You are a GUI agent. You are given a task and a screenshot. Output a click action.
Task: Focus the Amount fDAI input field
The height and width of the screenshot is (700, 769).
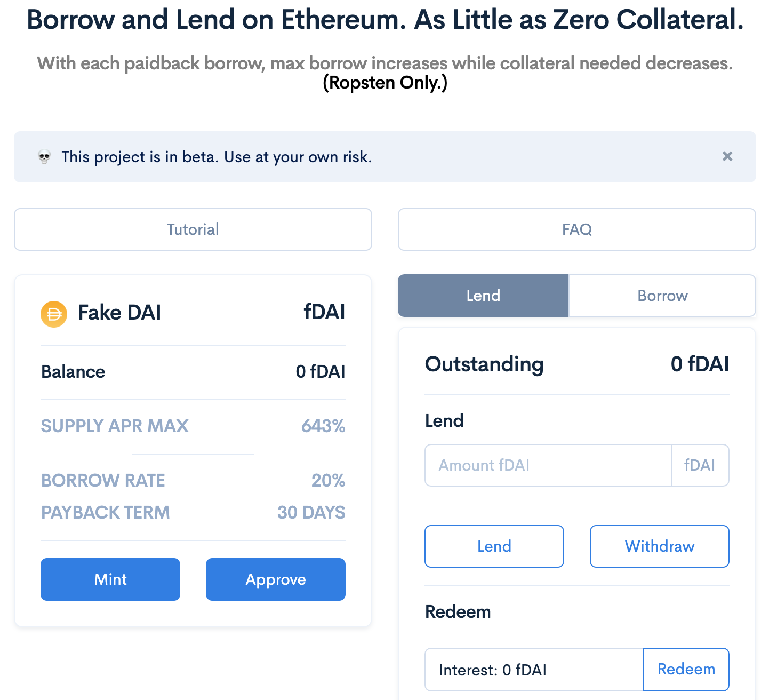548,465
